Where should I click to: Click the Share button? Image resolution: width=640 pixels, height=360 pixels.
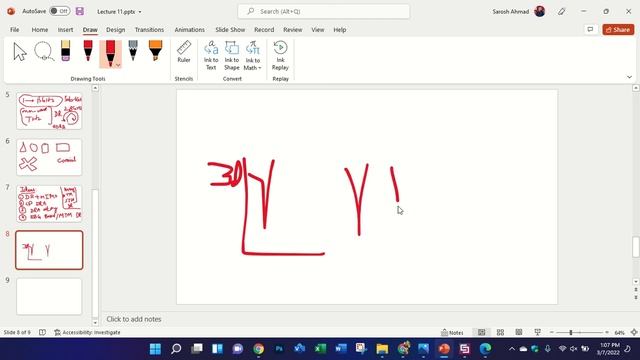618,29
